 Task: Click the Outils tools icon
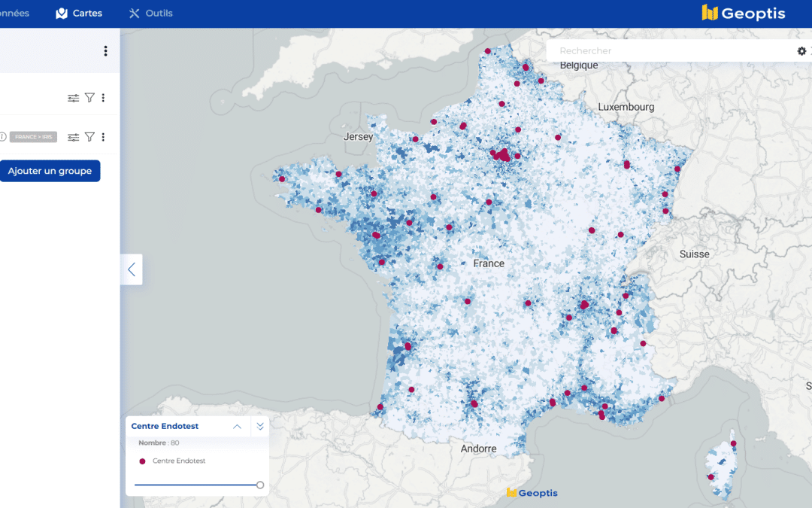134,13
